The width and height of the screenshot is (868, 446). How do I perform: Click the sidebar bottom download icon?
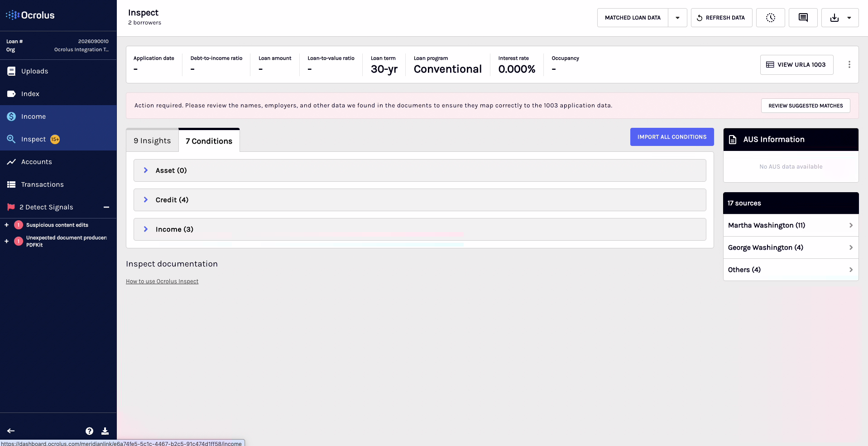pyautogui.click(x=105, y=431)
